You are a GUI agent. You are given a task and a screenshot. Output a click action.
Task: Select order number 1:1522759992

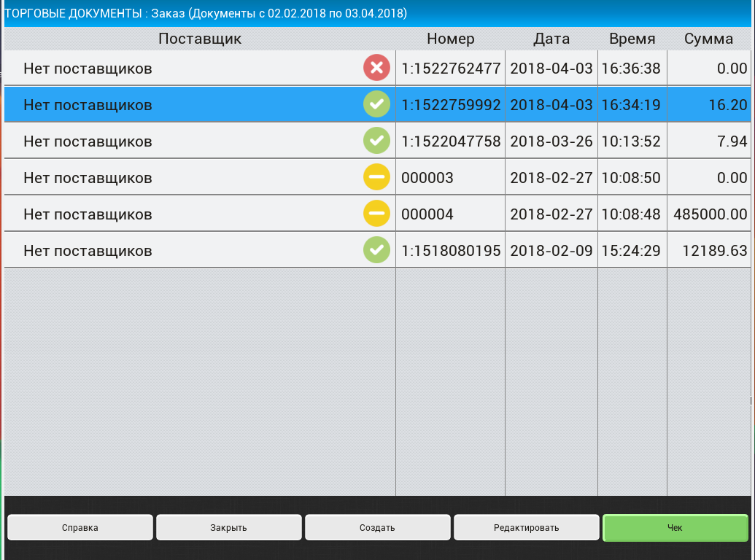451,105
